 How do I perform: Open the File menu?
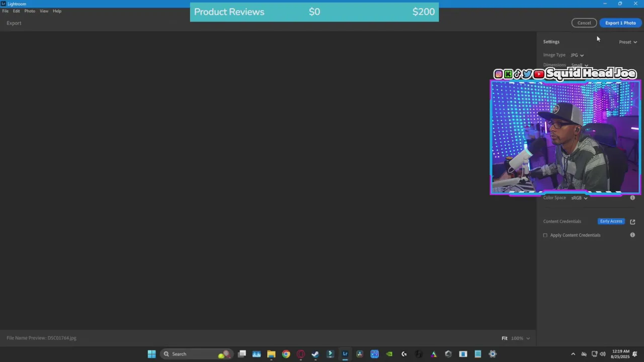[x=5, y=11]
